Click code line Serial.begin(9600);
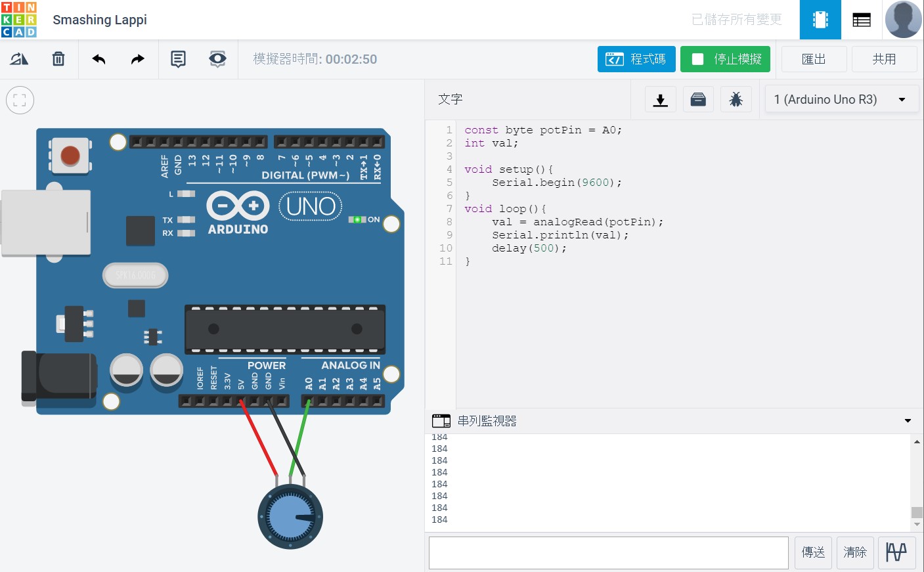The image size is (924, 572). (x=557, y=183)
